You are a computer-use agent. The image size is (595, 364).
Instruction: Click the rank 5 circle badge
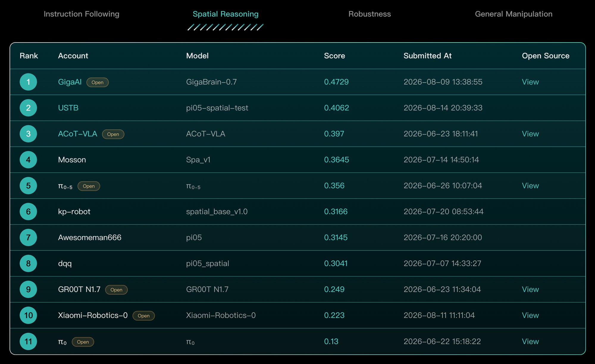[28, 186]
